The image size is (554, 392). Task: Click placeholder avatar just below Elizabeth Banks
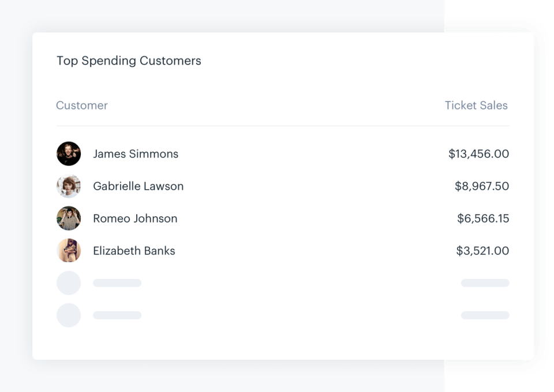click(x=69, y=283)
